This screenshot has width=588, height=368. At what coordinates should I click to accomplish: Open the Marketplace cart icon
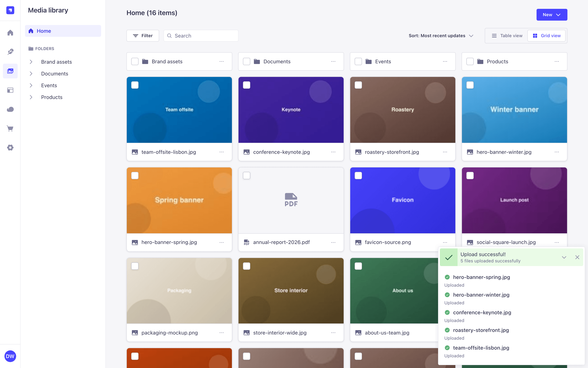10,128
